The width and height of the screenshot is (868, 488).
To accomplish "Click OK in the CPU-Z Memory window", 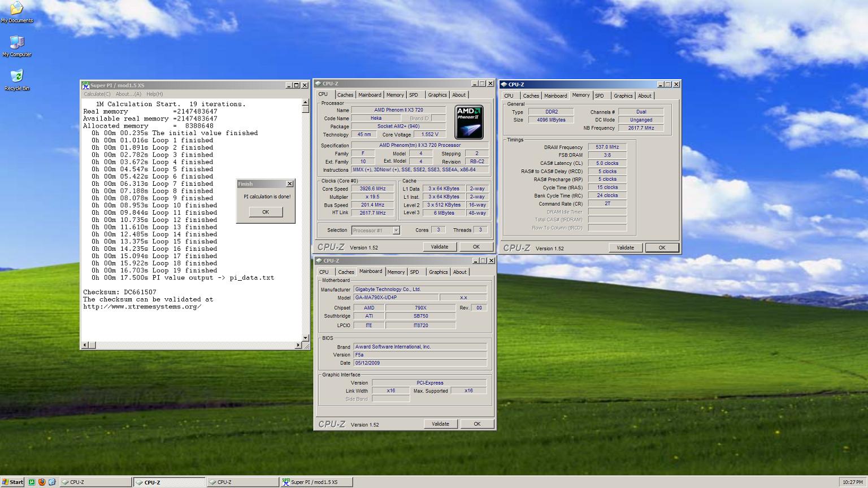I will point(662,247).
